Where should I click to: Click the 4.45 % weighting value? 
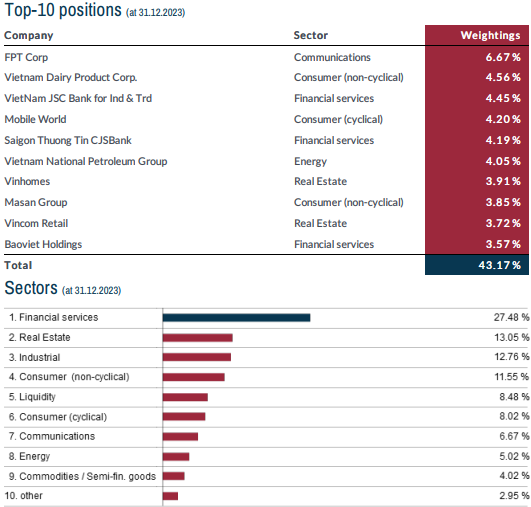point(503,98)
